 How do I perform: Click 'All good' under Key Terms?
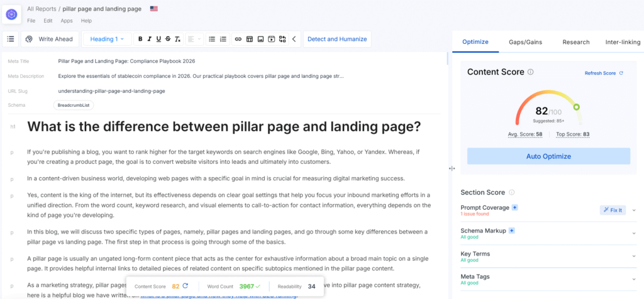[469, 260]
